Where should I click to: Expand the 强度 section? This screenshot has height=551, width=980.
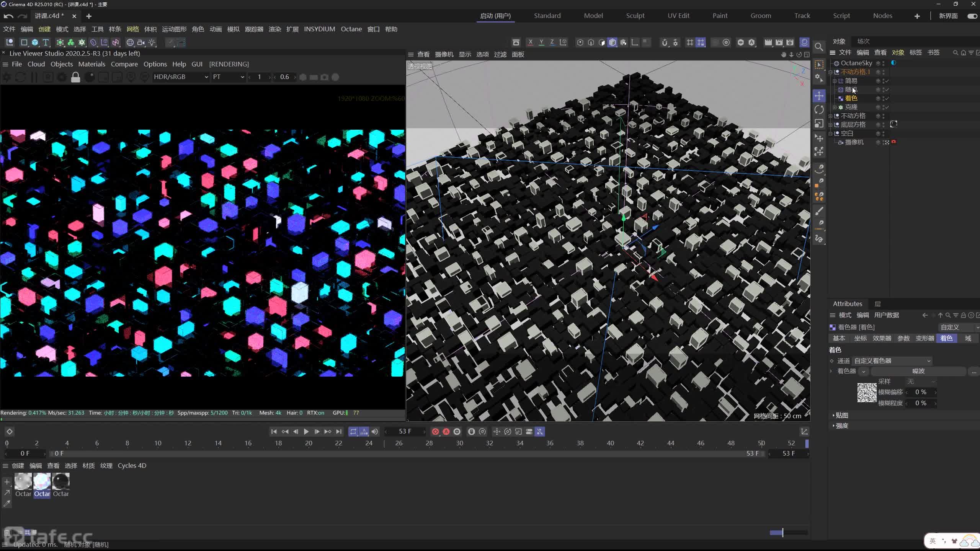[x=841, y=425]
